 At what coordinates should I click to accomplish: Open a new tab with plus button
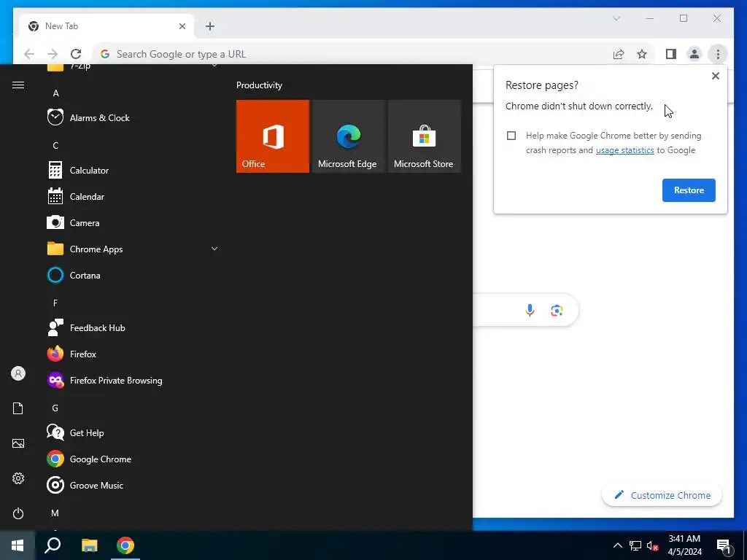[x=210, y=26]
